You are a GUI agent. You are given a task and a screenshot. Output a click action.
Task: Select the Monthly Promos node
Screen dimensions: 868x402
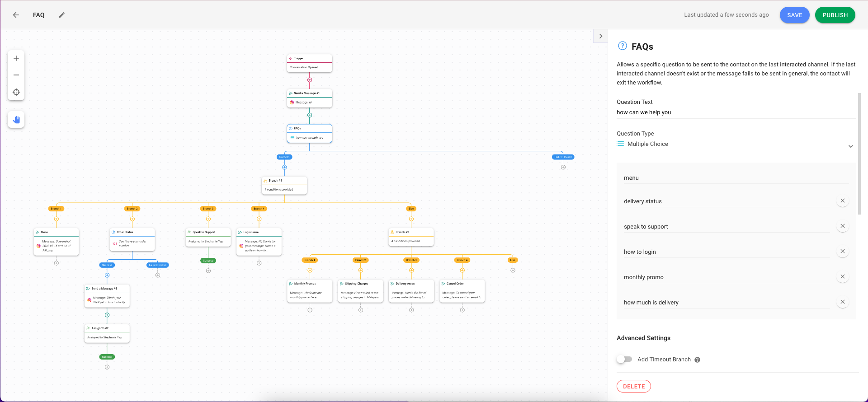pyautogui.click(x=310, y=291)
